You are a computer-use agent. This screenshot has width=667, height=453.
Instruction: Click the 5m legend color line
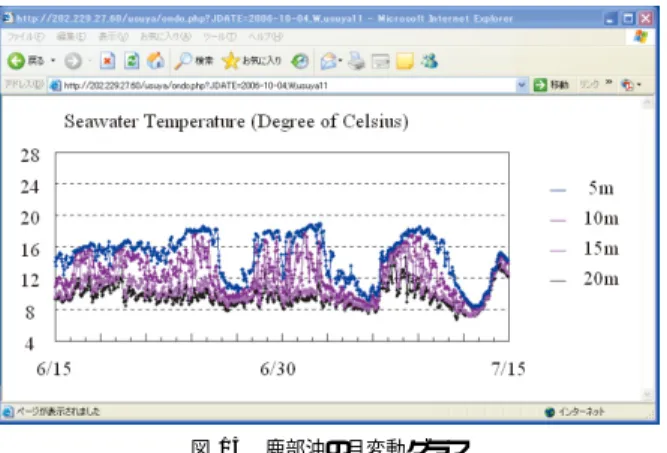558,190
